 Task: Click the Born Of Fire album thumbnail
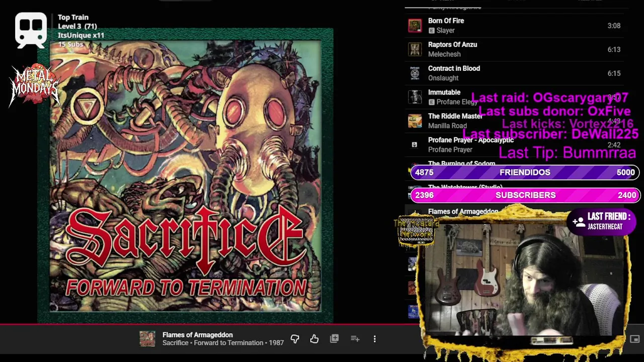415,26
